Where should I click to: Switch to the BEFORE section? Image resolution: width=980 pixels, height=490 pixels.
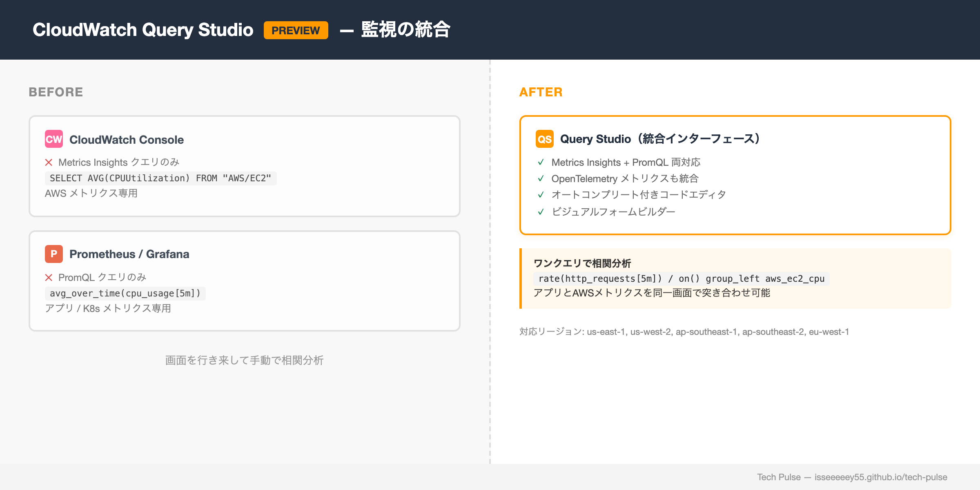(x=56, y=92)
